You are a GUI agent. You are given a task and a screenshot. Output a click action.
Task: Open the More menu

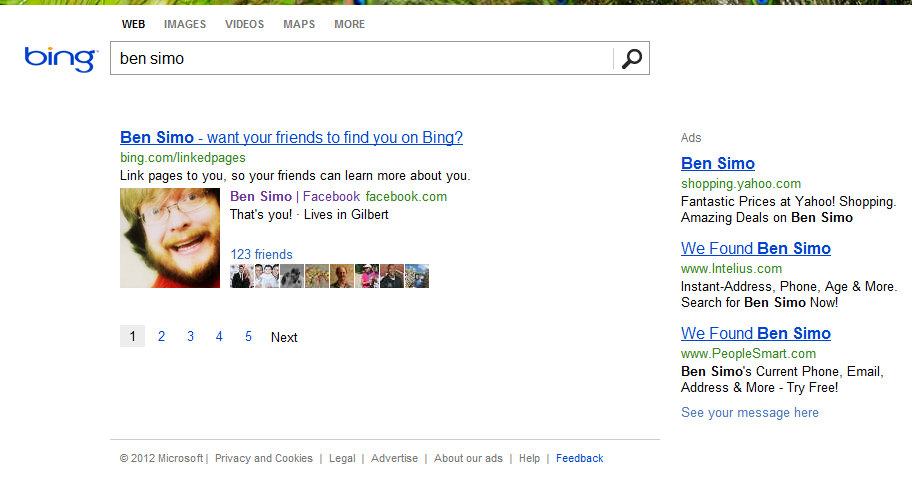tap(350, 24)
